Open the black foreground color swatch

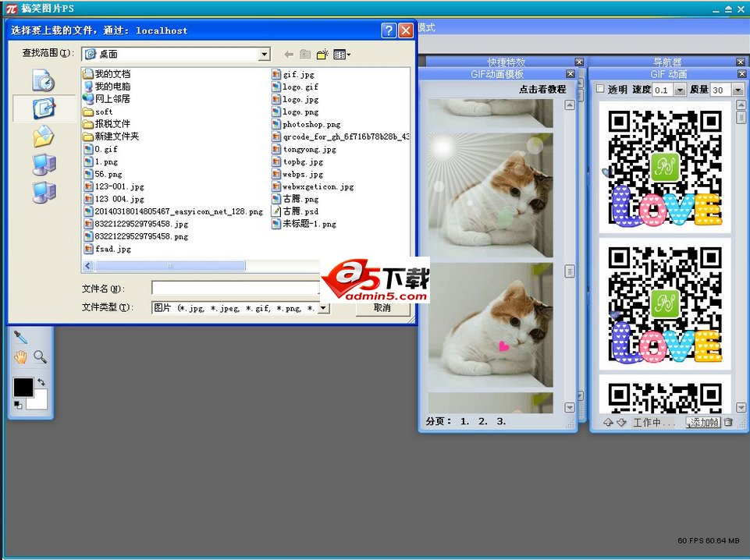point(23,387)
